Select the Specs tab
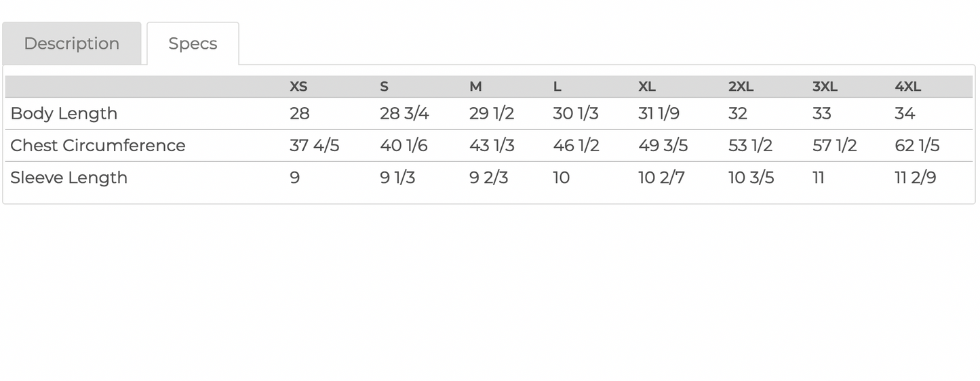 pyautogui.click(x=193, y=43)
